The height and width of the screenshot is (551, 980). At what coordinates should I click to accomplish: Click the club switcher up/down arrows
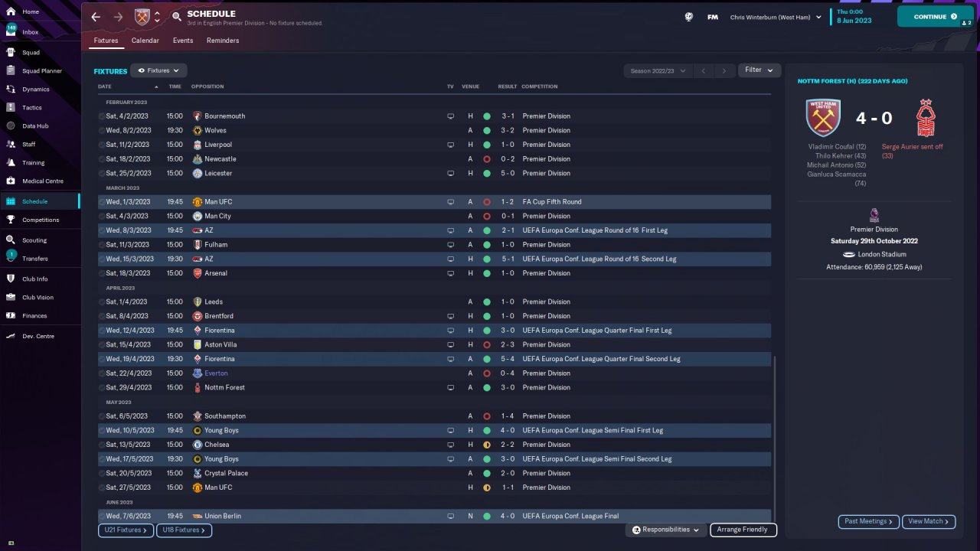point(157,17)
